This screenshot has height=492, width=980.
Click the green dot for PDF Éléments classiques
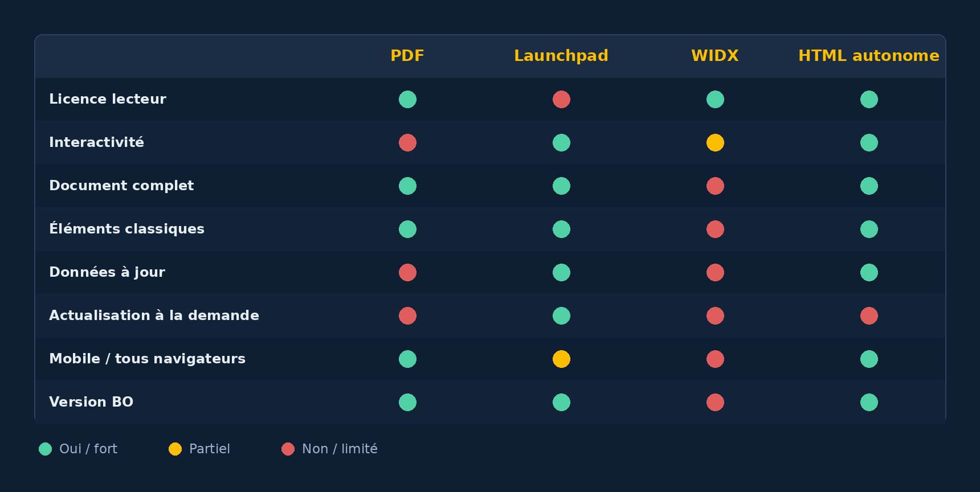(407, 229)
